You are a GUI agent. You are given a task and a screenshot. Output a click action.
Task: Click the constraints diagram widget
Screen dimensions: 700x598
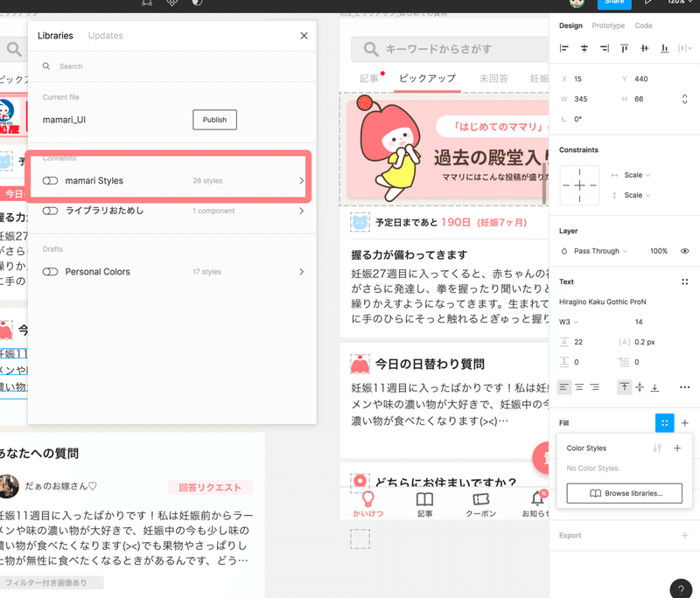(x=579, y=185)
